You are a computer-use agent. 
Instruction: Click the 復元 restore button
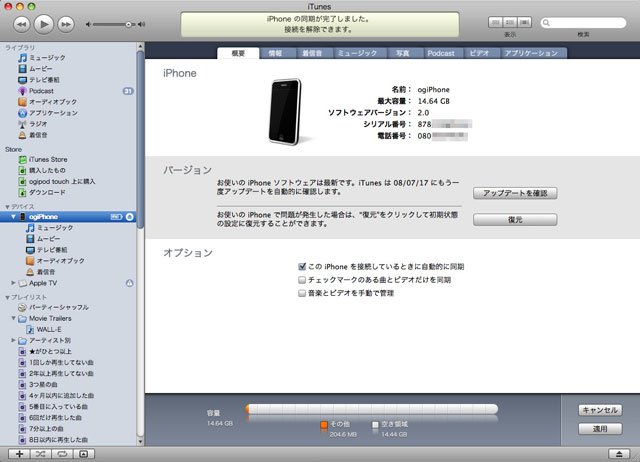pyautogui.click(x=515, y=220)
